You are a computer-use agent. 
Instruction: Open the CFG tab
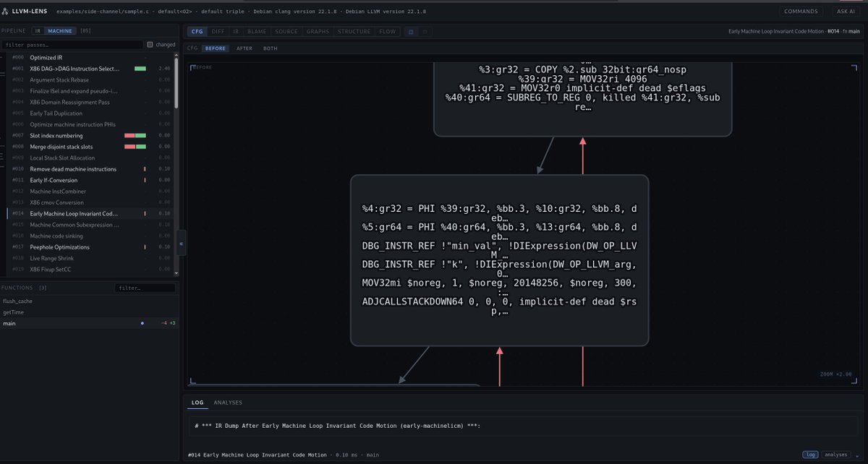coord(197,32)
